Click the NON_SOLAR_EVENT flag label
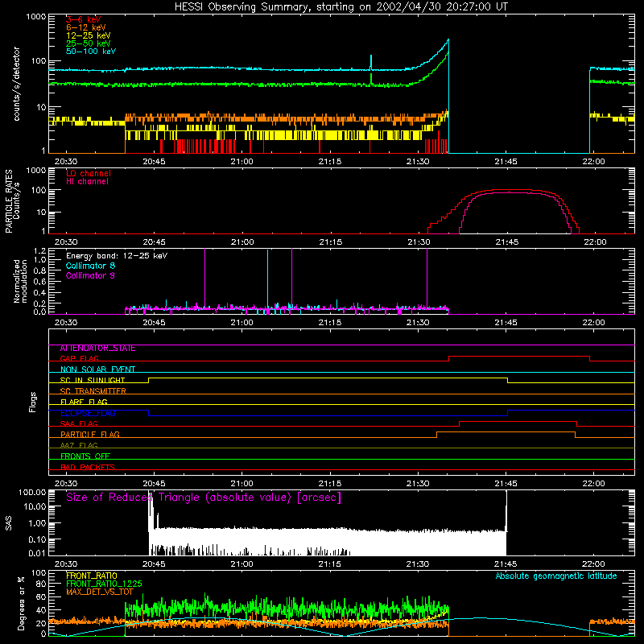Screen dimensions: 644x644 (97, 369)
